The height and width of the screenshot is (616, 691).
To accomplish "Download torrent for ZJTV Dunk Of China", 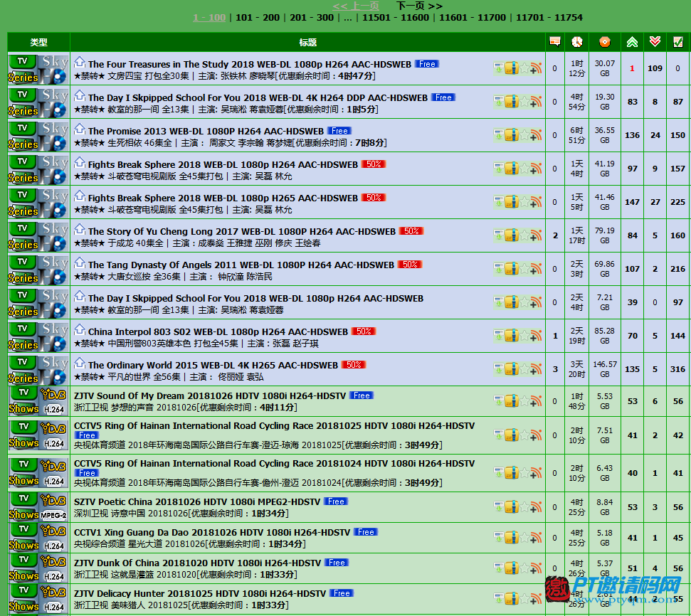I will pos(498,568).
